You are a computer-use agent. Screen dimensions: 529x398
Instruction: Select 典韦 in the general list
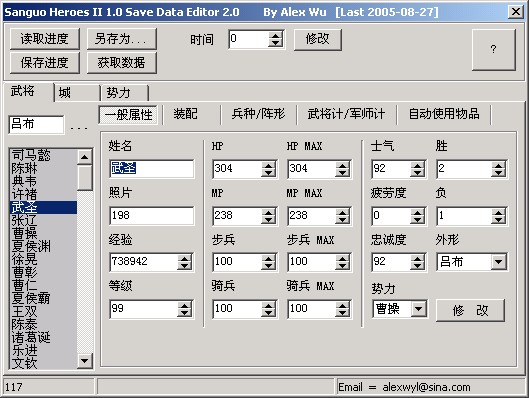[44, 181]
